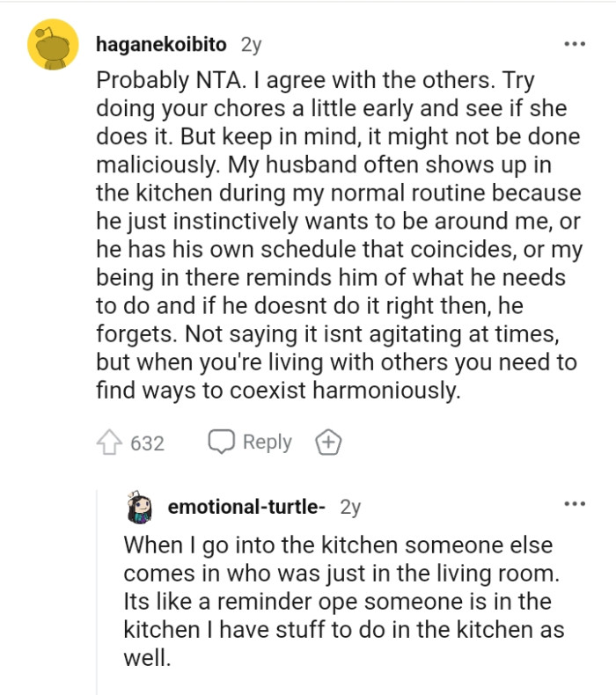Click the Reply text label
This screenshot has height=695, width=616.
[267, 442]
